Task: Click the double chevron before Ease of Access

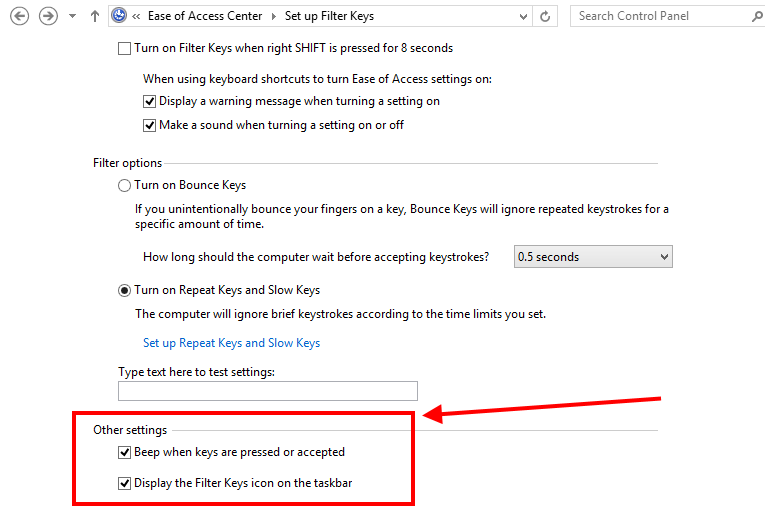Action: (x=136, y=16)
